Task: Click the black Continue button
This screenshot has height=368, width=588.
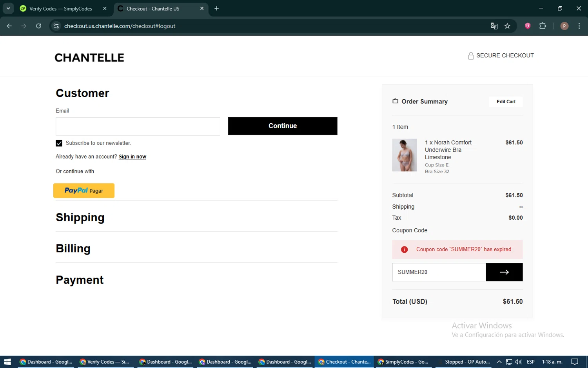Action: [283, 126]
